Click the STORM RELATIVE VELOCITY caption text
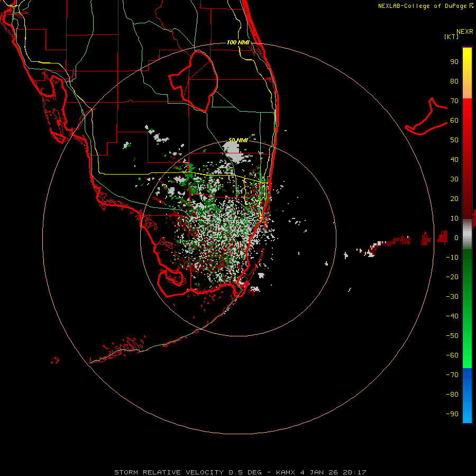The width and height of the screenshot is (476, 476). 169,472
